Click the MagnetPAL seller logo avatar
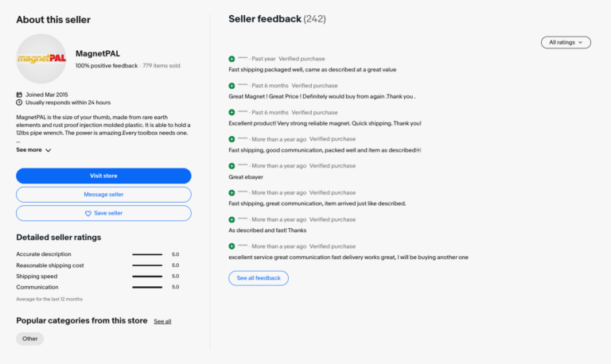 pos(41,58)
